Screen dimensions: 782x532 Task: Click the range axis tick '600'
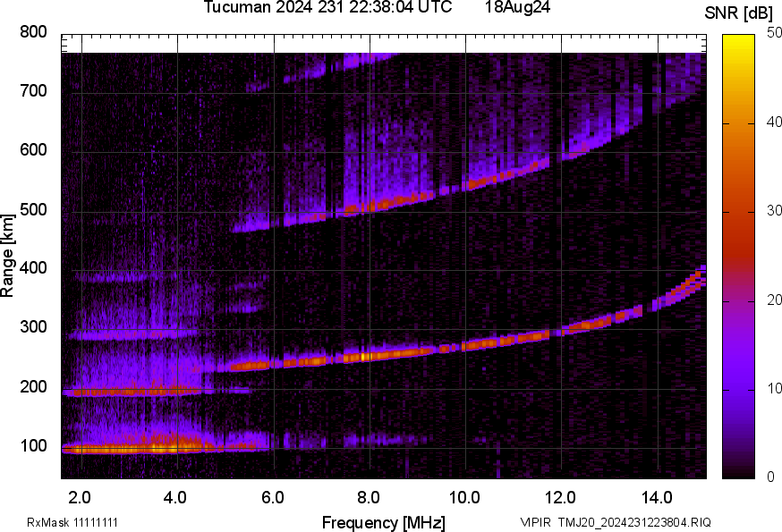33,150
